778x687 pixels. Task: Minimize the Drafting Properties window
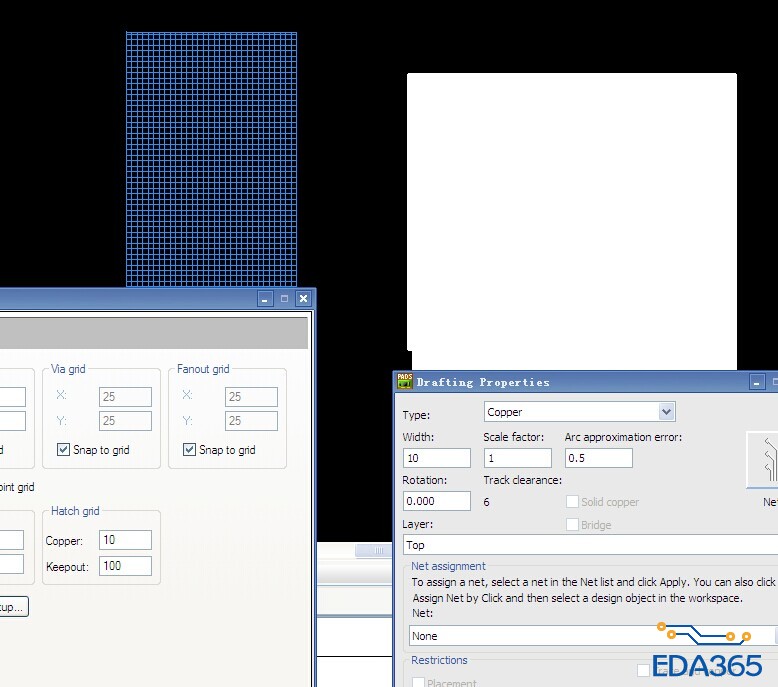[757, 382]
